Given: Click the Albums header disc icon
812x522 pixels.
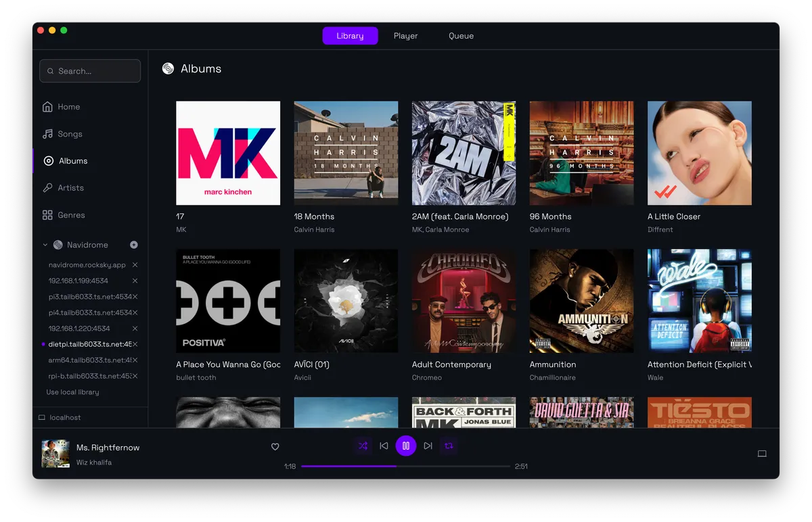Looking at the screenshot, I should pos(168,68).
